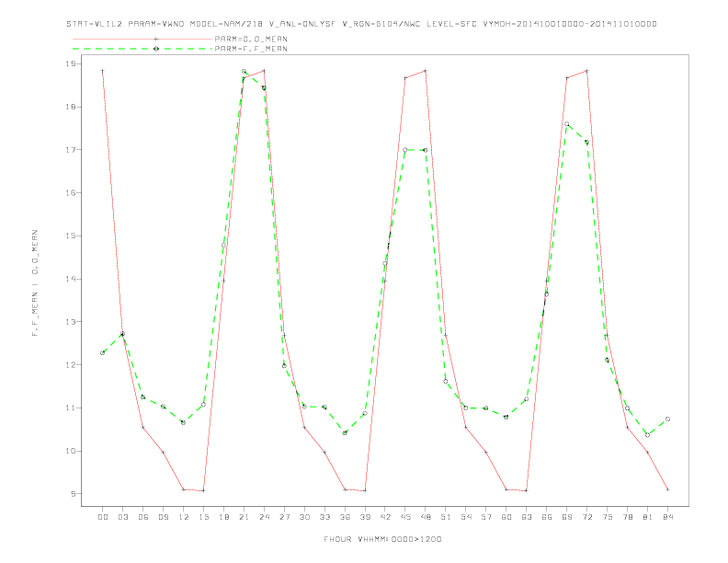Click y-axis tick label 9
The height and width of the screenshot is (563, 728).
point(74,494)
